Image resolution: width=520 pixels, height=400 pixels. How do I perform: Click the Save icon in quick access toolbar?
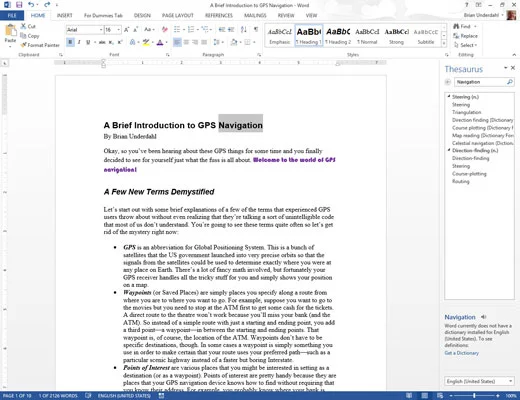coord(19,5)
